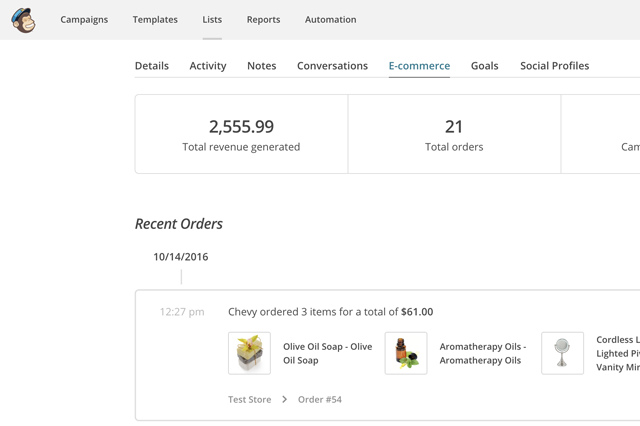
Task: Go to Templates in top navigation
Action: [155, 20]
